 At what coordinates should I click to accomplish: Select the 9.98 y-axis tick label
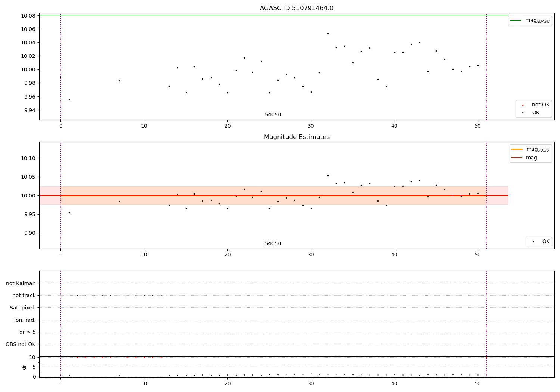coord(29,83)
